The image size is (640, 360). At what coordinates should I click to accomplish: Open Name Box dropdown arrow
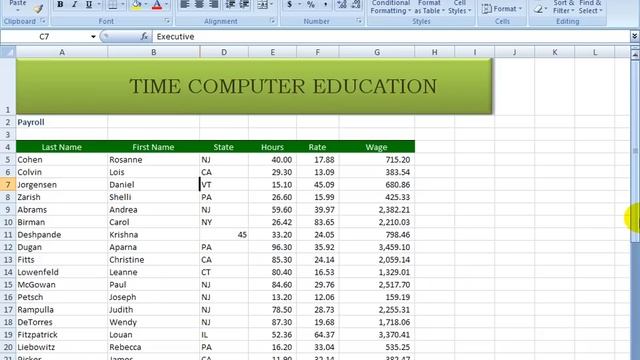93,37
